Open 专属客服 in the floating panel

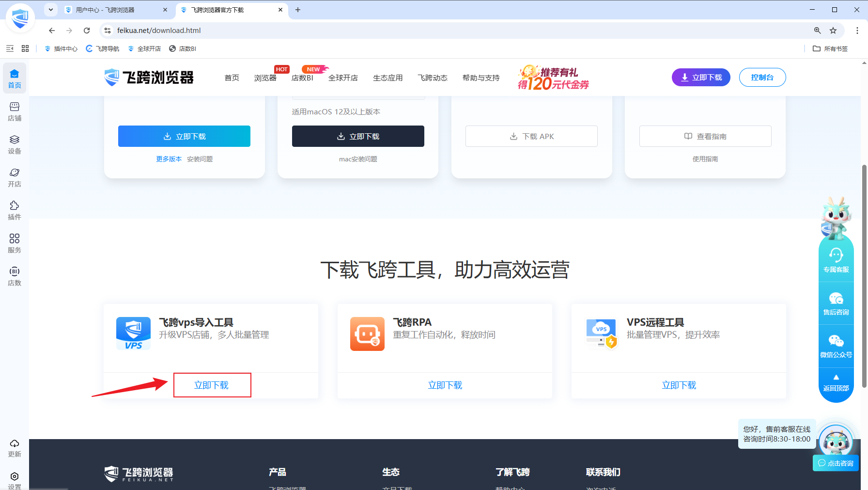click(x=836, y=260)
